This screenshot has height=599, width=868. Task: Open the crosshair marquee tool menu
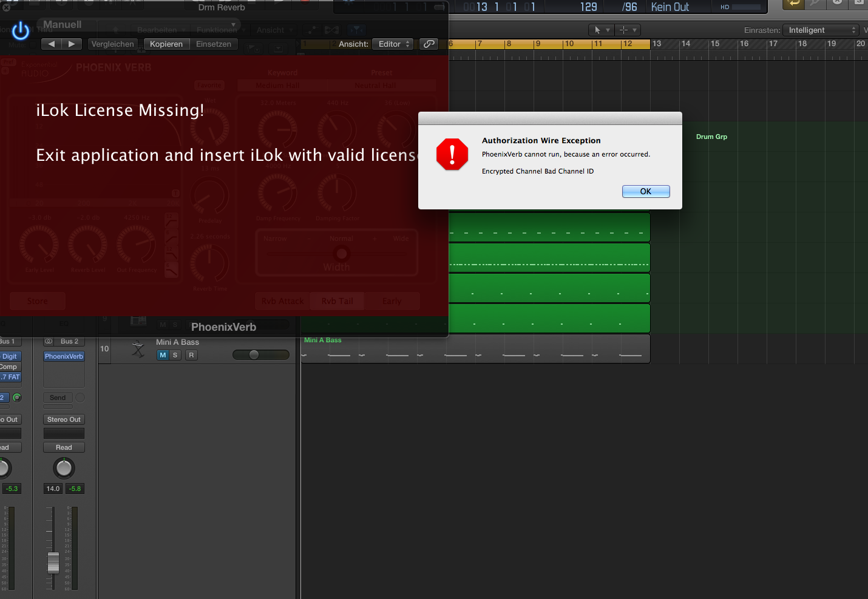click(x=628, y=30)
